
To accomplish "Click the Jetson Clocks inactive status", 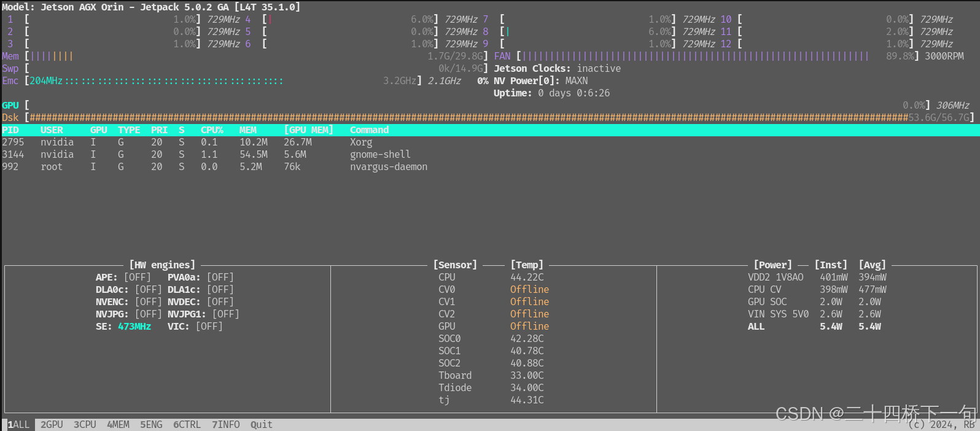I will coord(599,69).
